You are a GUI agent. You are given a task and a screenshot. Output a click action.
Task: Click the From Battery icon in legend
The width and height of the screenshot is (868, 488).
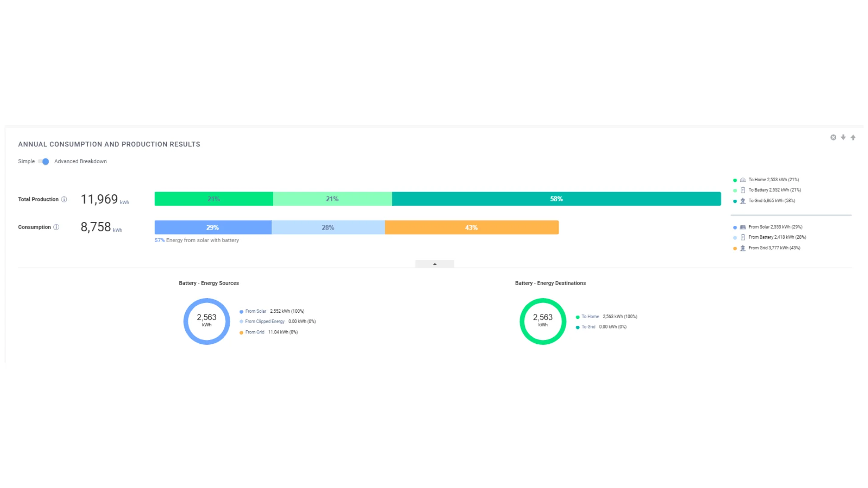click(743, 237)
